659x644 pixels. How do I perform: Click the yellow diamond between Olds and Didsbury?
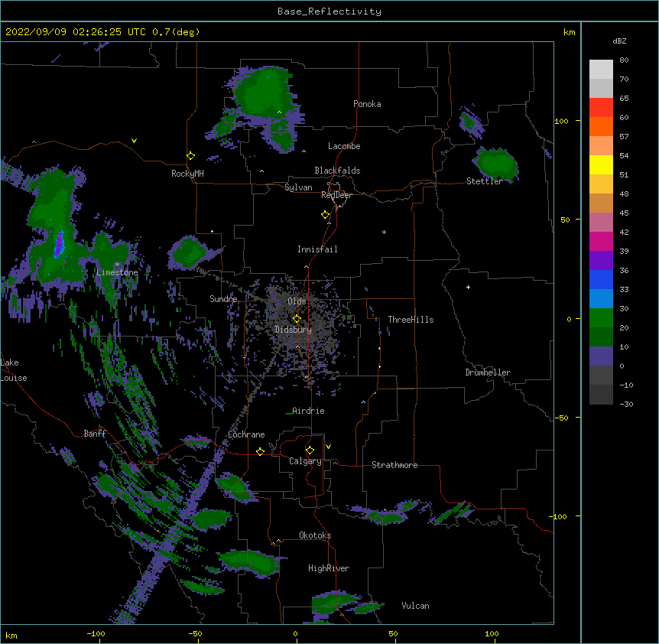click(297, 319)
